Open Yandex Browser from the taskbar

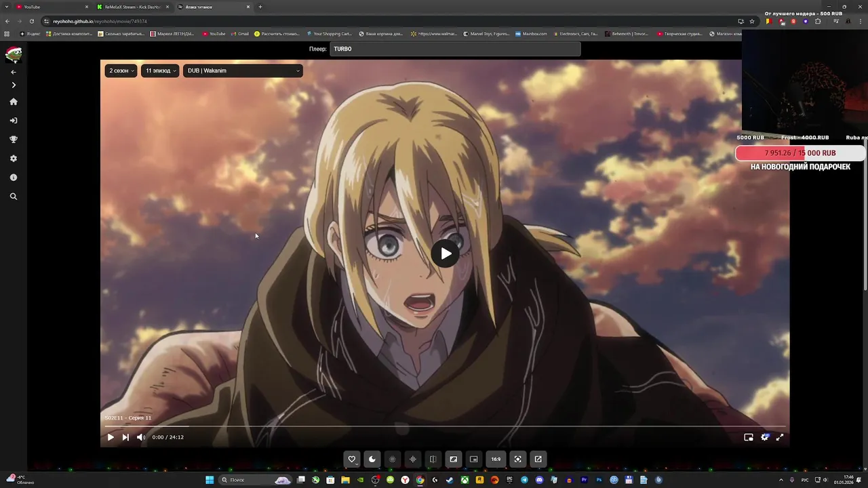(x=405, y=480)
